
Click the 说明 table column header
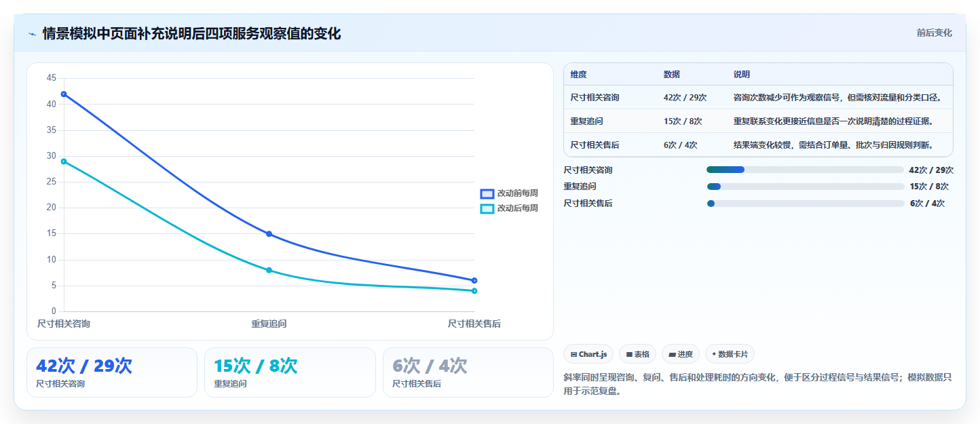tap(742, 74)
